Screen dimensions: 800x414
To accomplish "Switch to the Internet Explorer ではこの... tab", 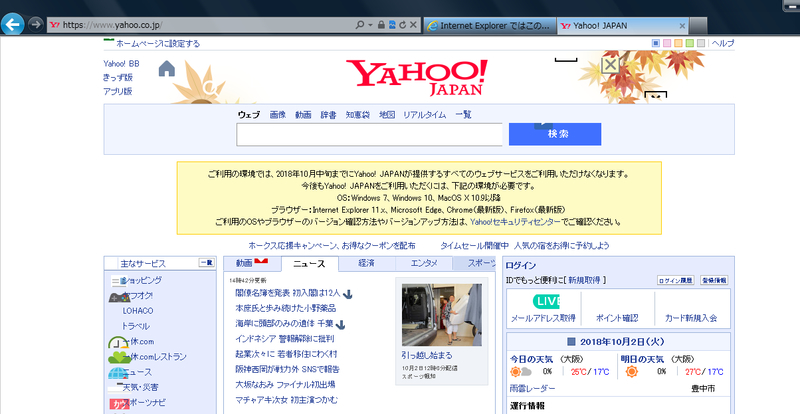I will point(490,25).
